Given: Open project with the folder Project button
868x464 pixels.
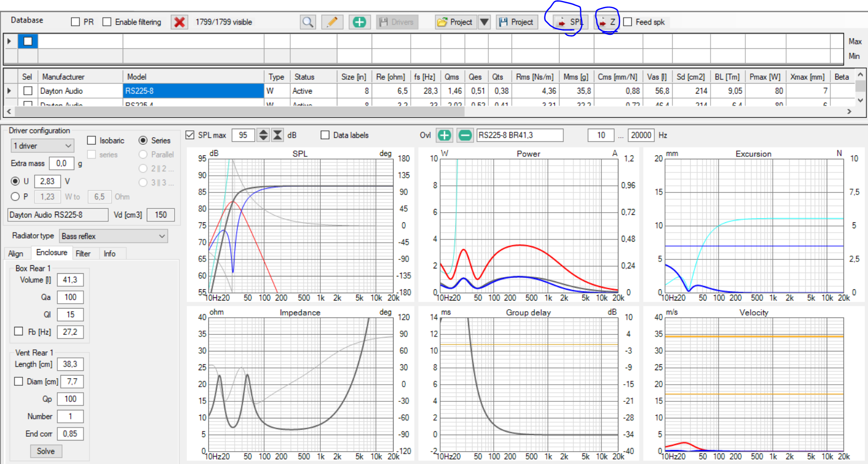Looking at the screenshot, I should tap(455, 22).
